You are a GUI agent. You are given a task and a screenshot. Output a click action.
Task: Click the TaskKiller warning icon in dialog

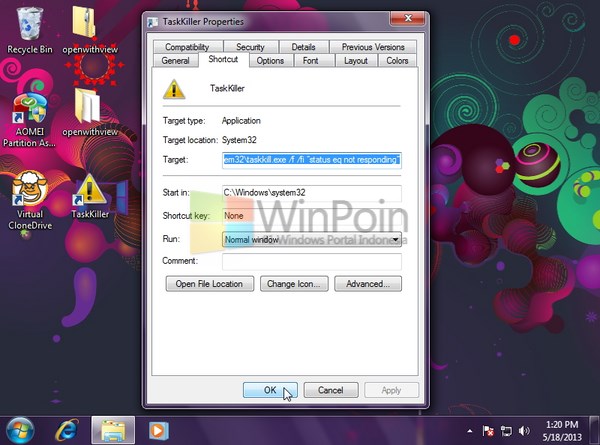pyautogui.click(x=174, y=89)
